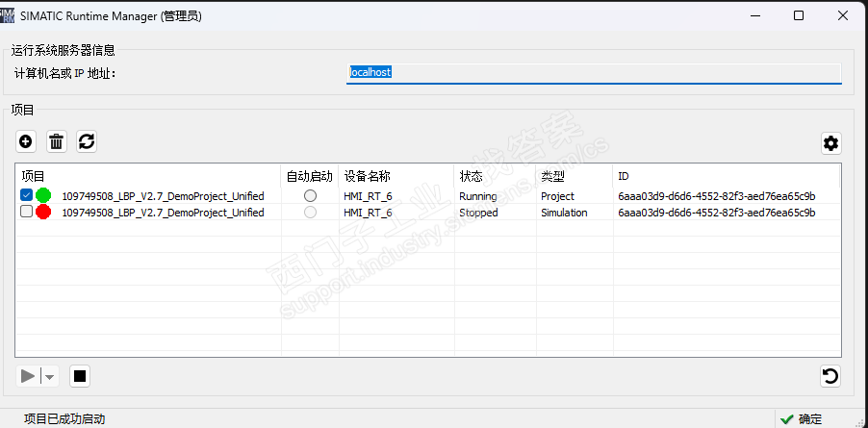Click the add project plus icon

(25, 142)
